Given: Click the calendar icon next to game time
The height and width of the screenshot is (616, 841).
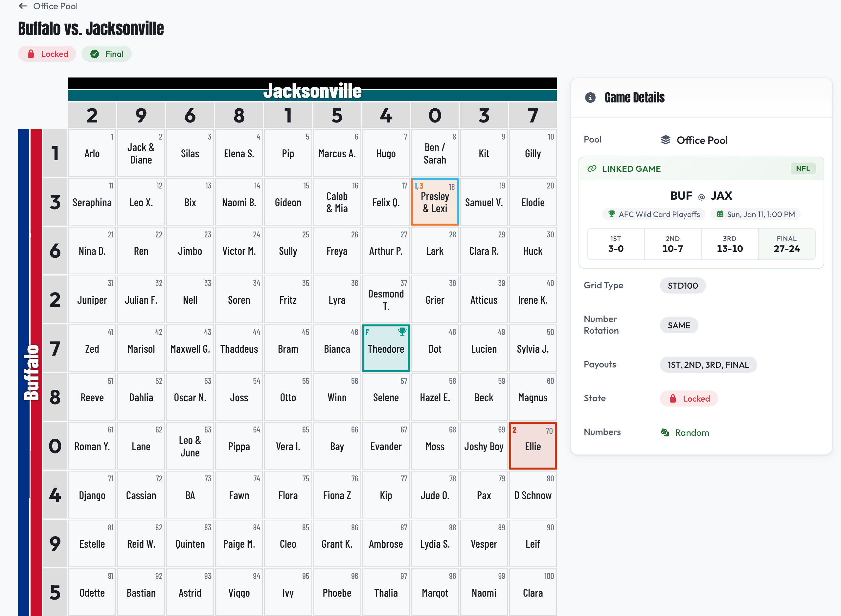Looking at the screenshot, I should [720, 214].
